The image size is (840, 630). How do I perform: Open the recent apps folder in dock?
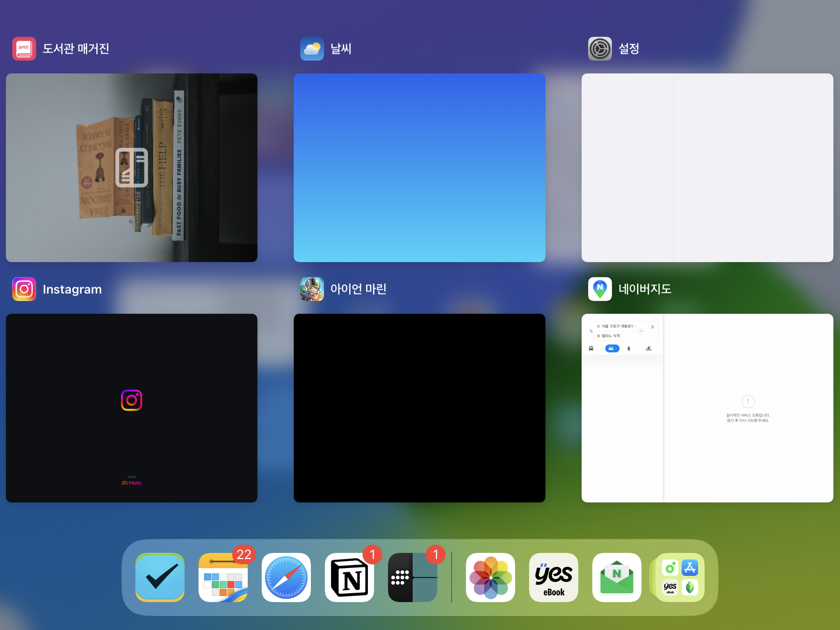pyautogui.click(x=679, y=577)
